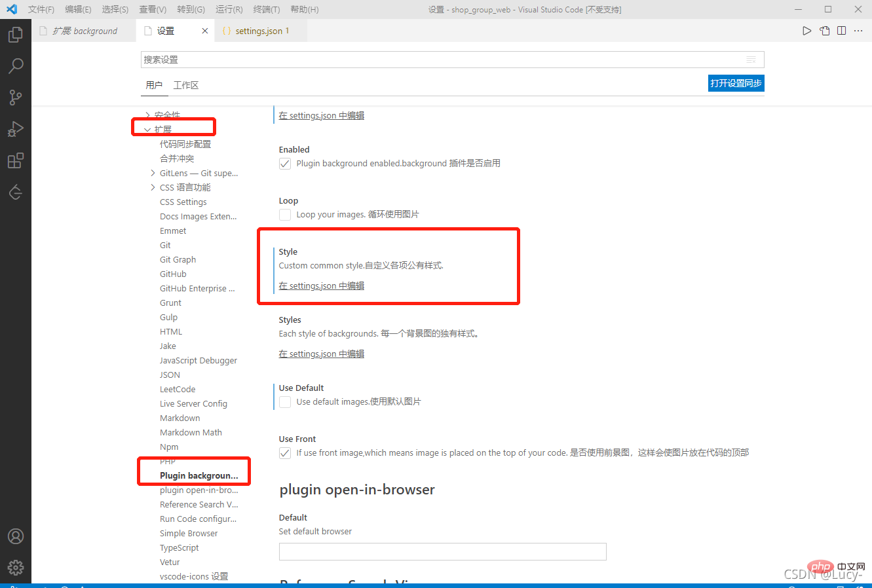Open the Explorer view in activity bar
Viewport: 872px width, 588px height.
pos(16,34)
